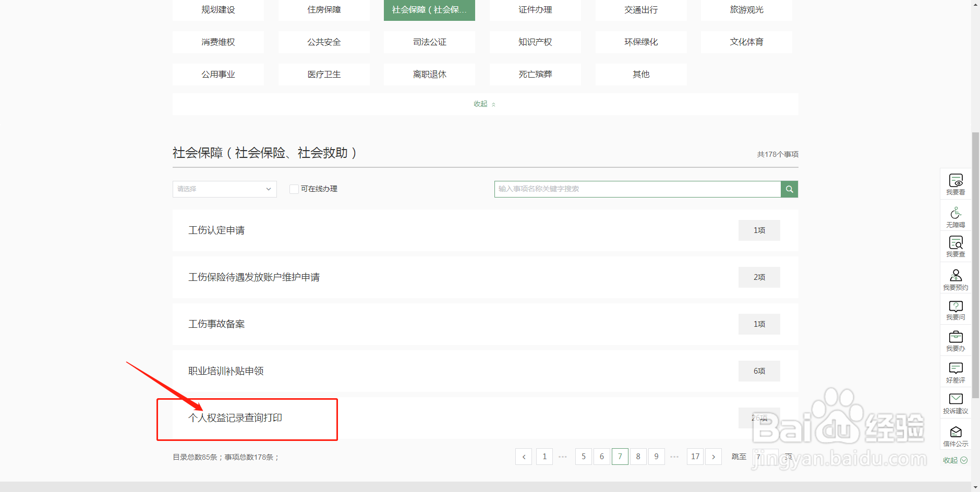Screen dimensions: 980x492
Task: Select the 我要问 question icon
Action: 955,309
